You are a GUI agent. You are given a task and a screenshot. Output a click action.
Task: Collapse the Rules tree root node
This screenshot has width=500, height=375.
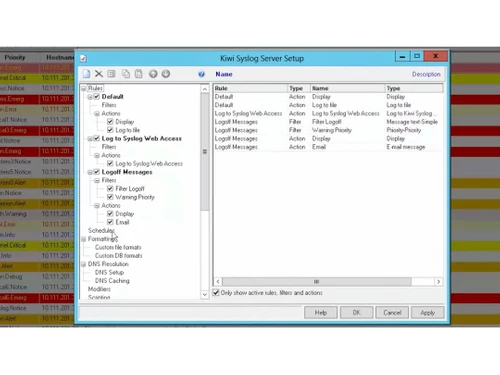pos(84,88)
